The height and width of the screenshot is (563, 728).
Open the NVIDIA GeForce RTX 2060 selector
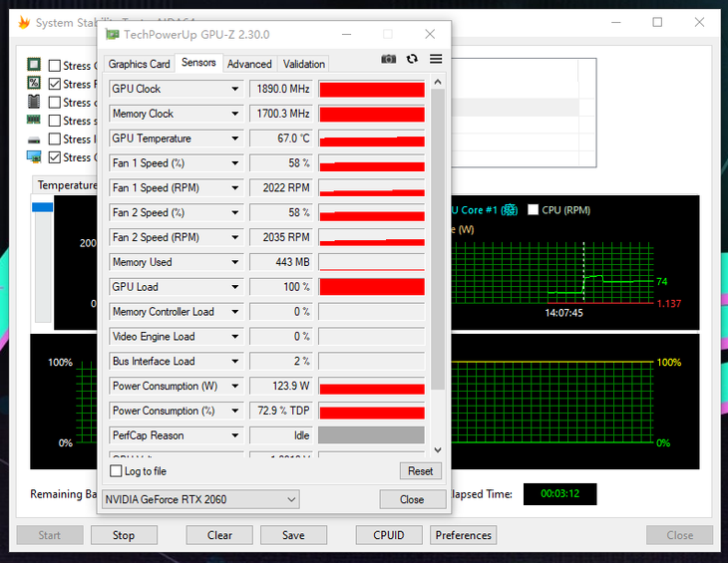[200, 499]
